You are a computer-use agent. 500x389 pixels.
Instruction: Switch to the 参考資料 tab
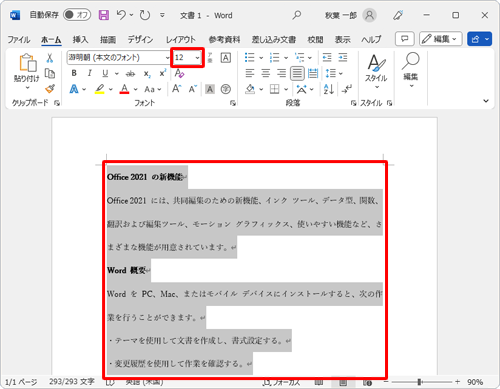pos(224,39)
